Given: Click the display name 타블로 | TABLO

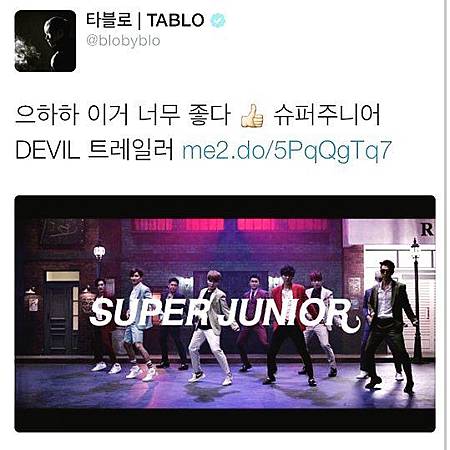Looking at the screenshot, I should (145, 20).
